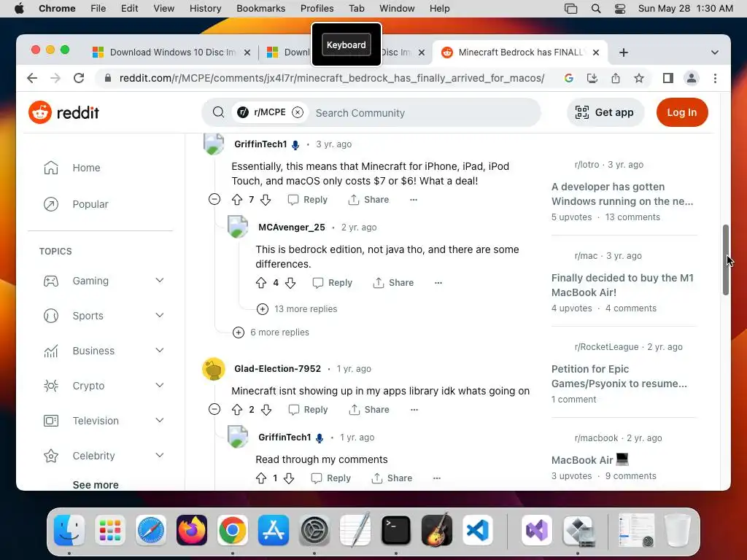
Task: Downvote Glad-Election-7952's comment
Action: pyautogui.click(x=266, y=410)
